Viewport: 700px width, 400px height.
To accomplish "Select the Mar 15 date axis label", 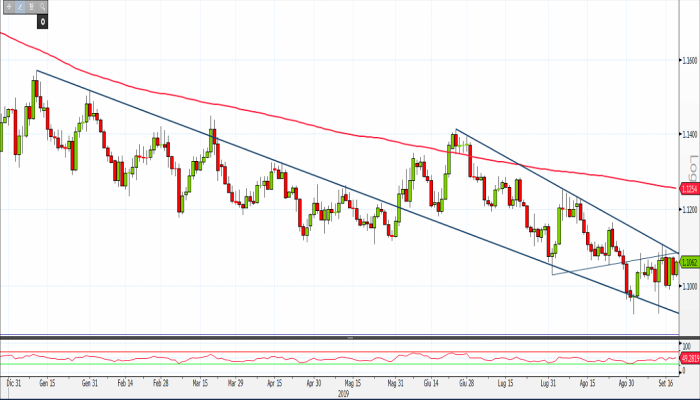I will tap(200, 383).
